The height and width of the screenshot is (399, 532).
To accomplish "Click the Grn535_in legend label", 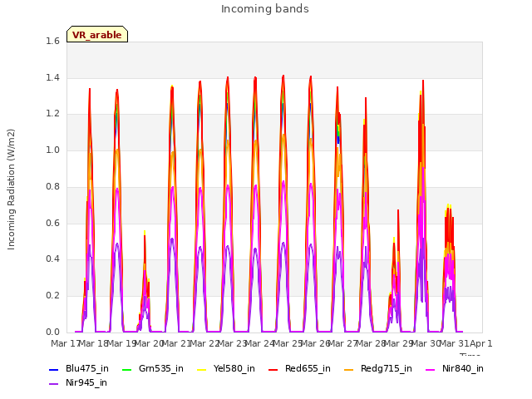I will (x=161, y=368).
